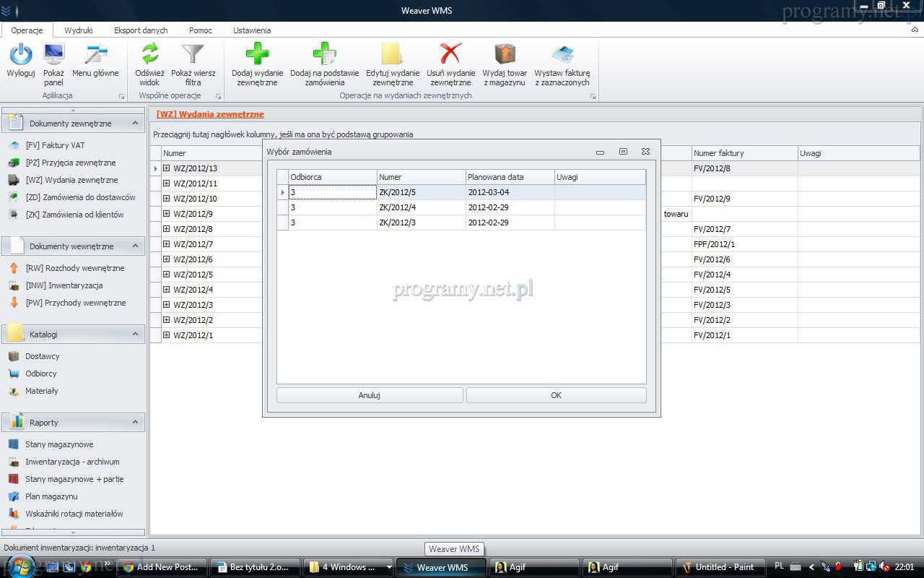Viewport: 924px width, 578px height.
Task: Select order ZK/2012/4 in the dialog
Action: 421,207
